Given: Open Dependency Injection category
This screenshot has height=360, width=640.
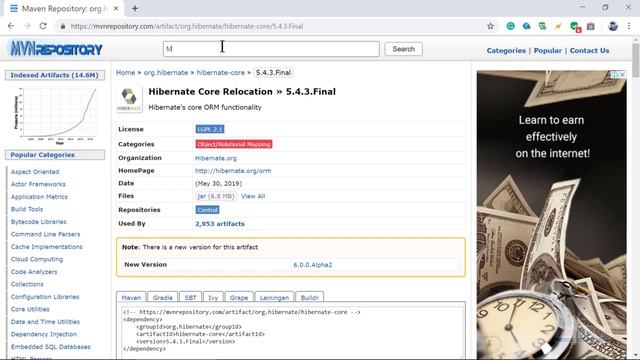Looking at the screenshot, I should [44, 334].
